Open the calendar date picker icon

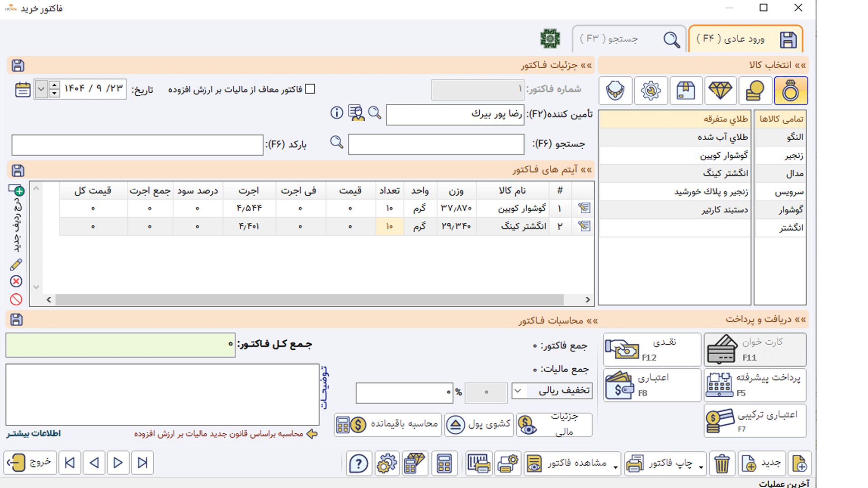[x=23, y=89]
